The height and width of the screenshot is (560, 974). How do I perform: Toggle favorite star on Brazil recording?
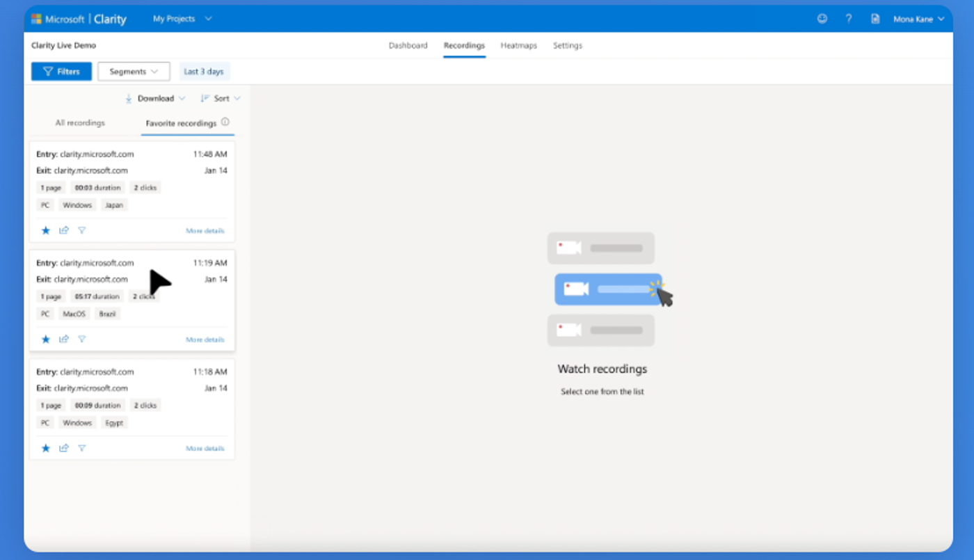(x=46, y=339)
